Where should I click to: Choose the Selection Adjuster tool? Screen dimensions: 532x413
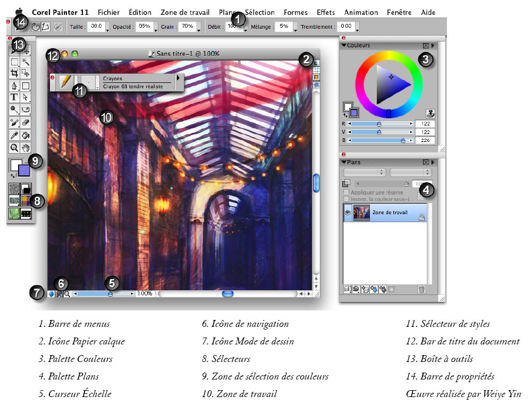[x=26, y=73]
